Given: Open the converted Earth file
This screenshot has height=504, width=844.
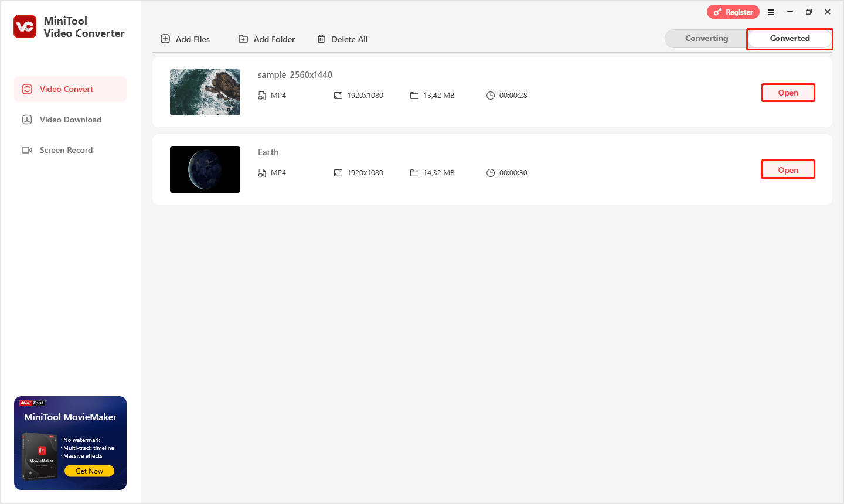Looking at the screenshot, I should 788,170.
